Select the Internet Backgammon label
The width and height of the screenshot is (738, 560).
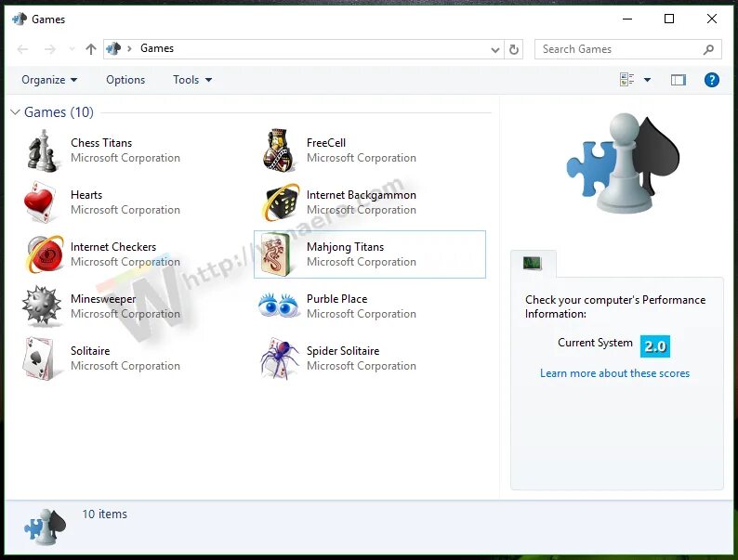(361, 195)
